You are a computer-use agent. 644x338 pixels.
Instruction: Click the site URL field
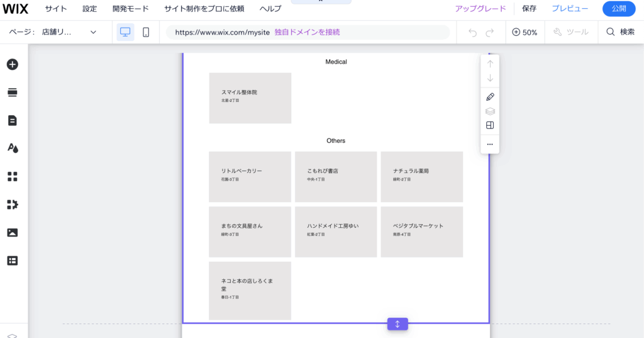308,32
